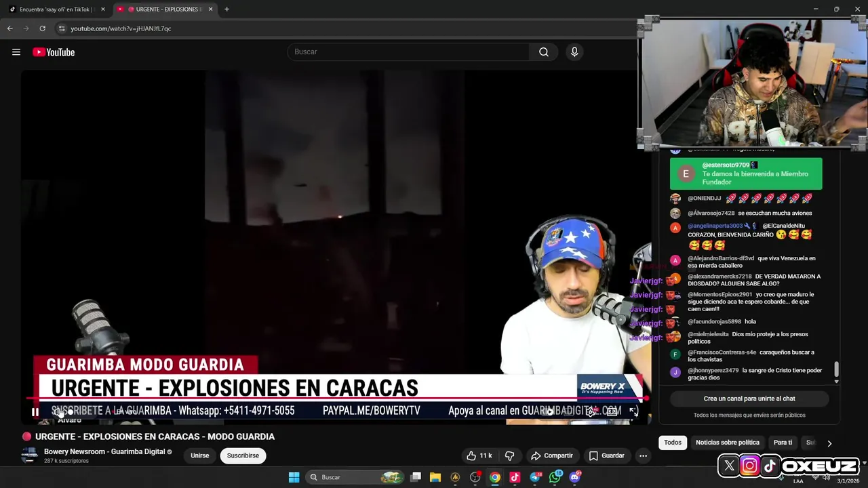The width and height of the screenshot is (868, 488).
Task: Open File Explorer from taskbar
Action: click(x=435, y=477)
